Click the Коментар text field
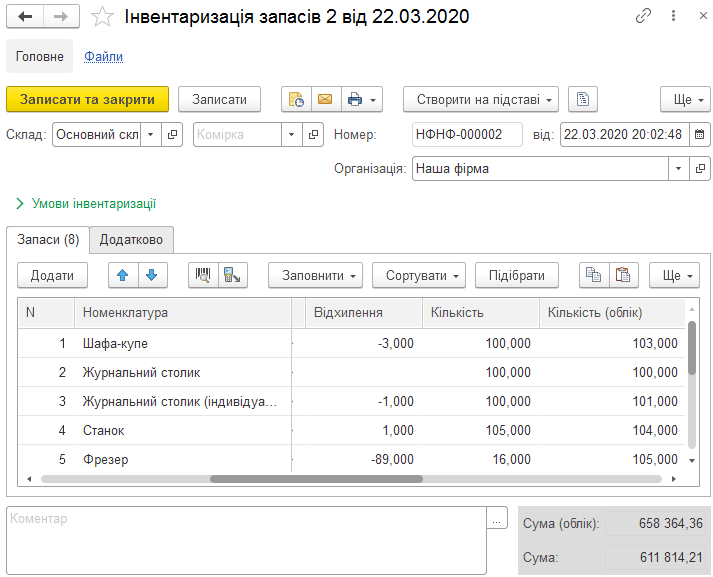713x577 pixels. 246,541
